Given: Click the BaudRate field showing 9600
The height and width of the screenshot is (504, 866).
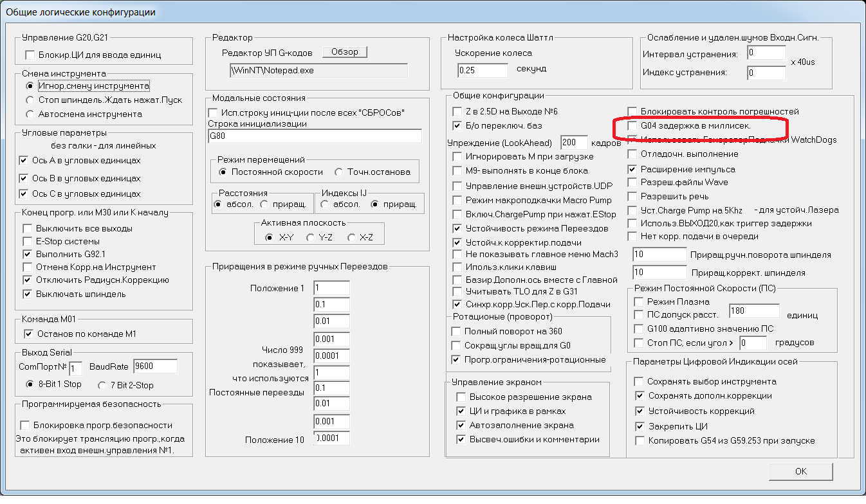Looking at the screenshot, I should (155, 366).
